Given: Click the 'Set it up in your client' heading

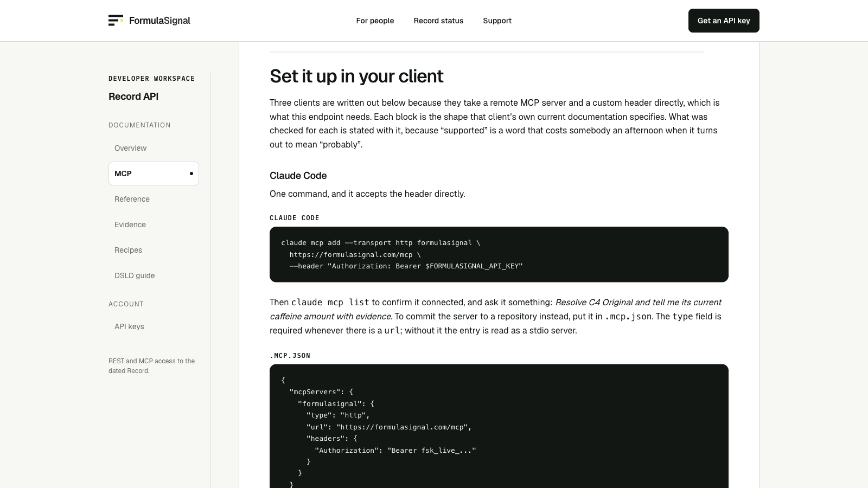Looking at the screenshot, I should pos(356,76).
